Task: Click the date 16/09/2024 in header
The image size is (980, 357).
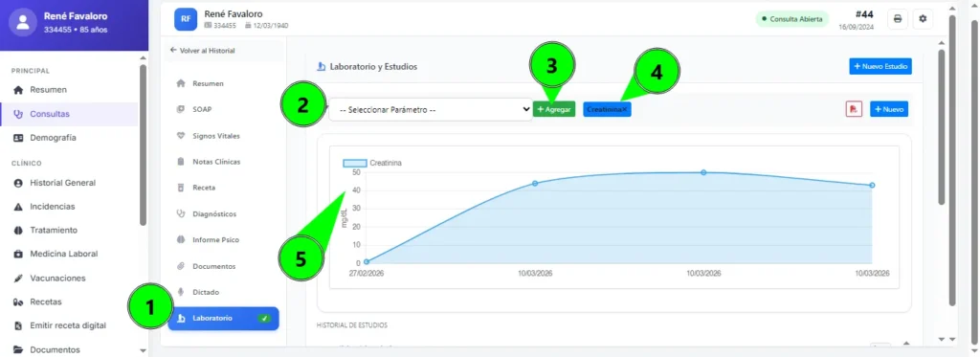Action: point(857,28)
